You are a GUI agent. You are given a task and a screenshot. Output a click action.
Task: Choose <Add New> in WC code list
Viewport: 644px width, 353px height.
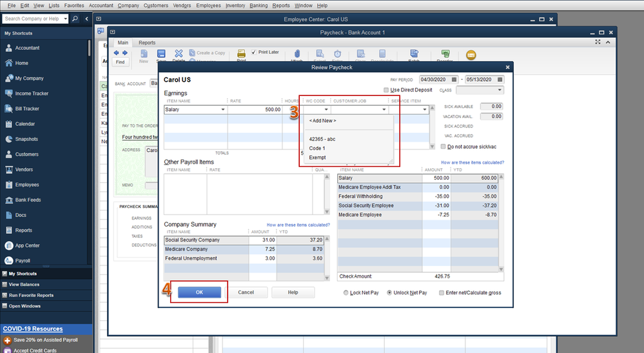(x=322, y=120)
